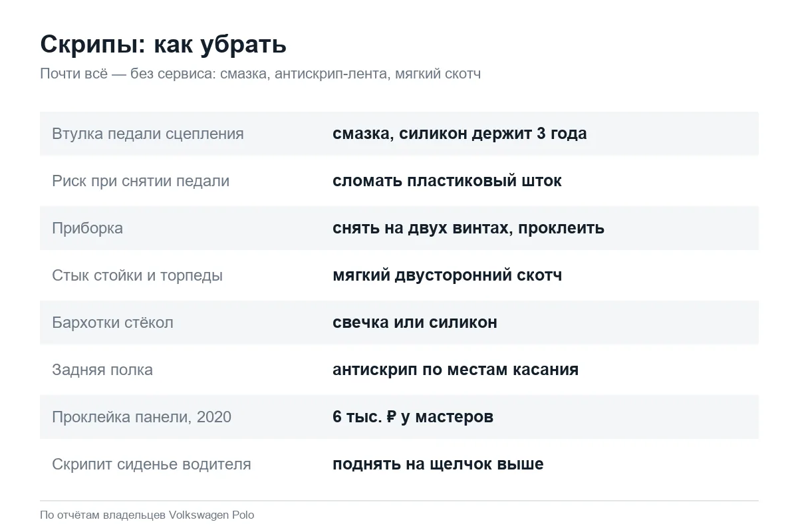Click the value "свечка или силикон"

pyautogui.click(x=415, y=323)
